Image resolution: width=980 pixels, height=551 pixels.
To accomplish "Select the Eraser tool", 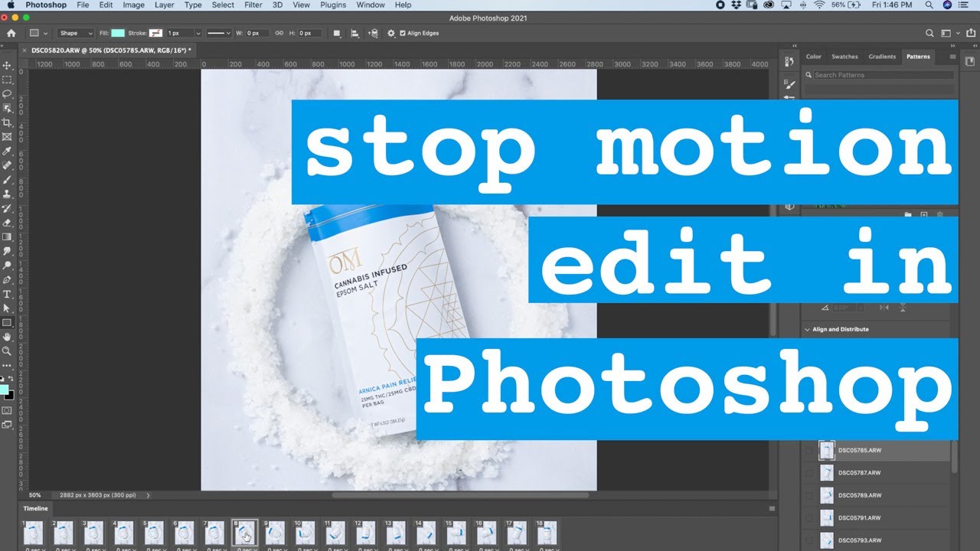I will (7, 222).
